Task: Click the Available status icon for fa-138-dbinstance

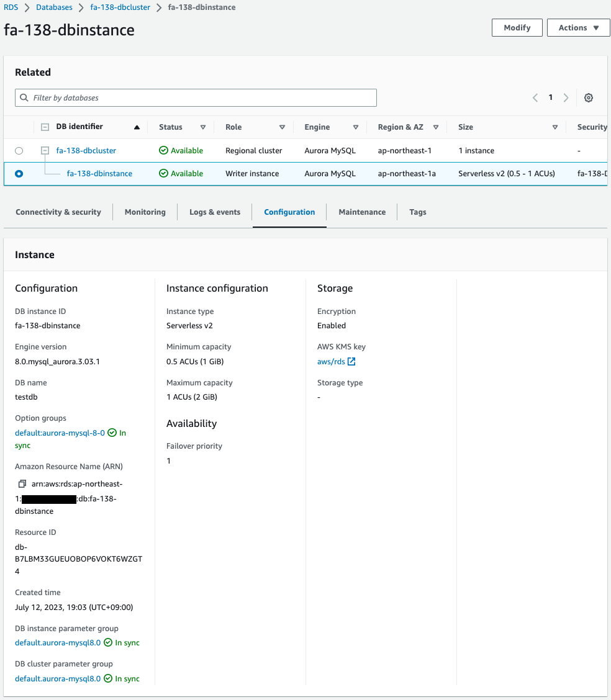Action: click(163, 174)
